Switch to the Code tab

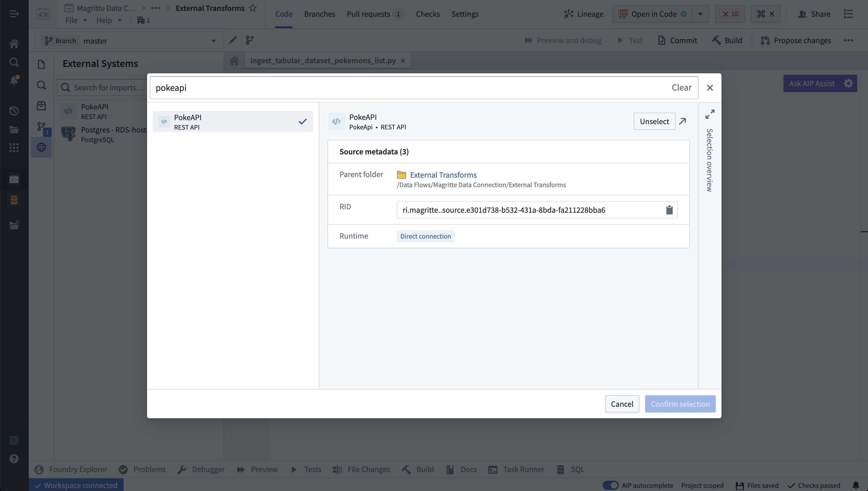(284, 14)
